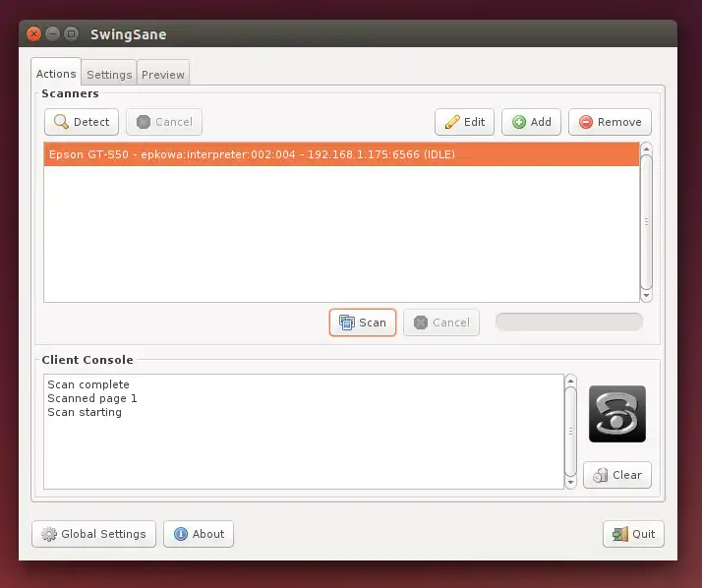
Task: Click the Edit scanner button
Action: (464, 122)
